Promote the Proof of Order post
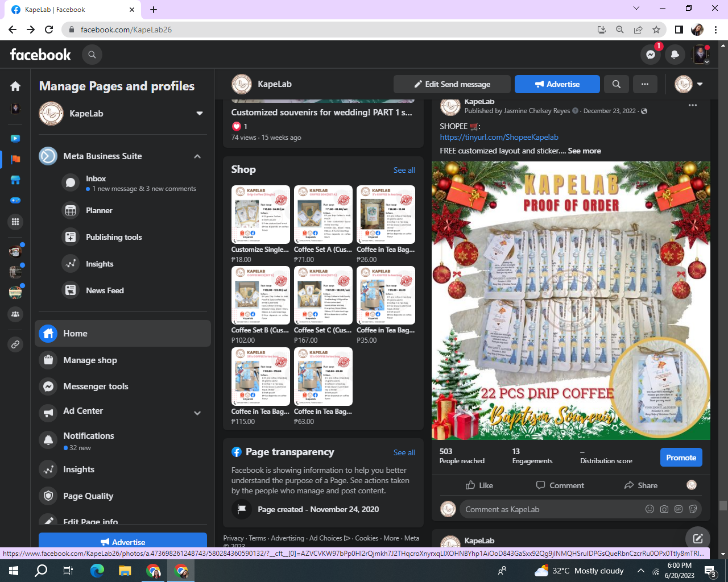728x582 pixels. coord(681,458)
